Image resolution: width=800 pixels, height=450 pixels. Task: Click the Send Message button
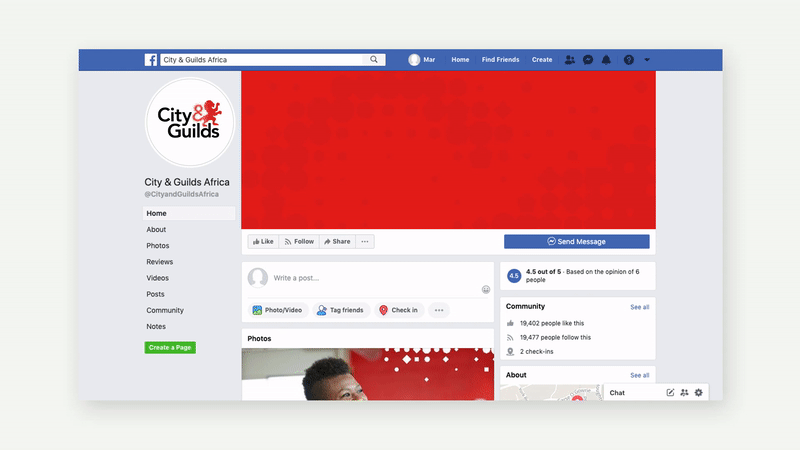[x=577, y=241]
